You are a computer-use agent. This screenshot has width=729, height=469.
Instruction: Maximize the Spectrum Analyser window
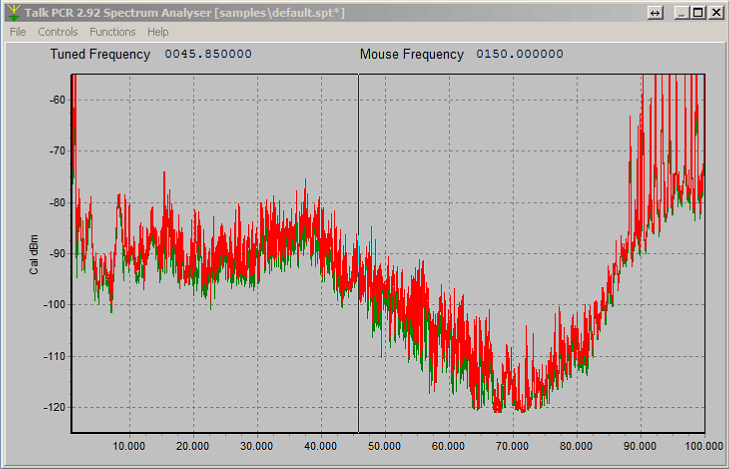(698, 13)
